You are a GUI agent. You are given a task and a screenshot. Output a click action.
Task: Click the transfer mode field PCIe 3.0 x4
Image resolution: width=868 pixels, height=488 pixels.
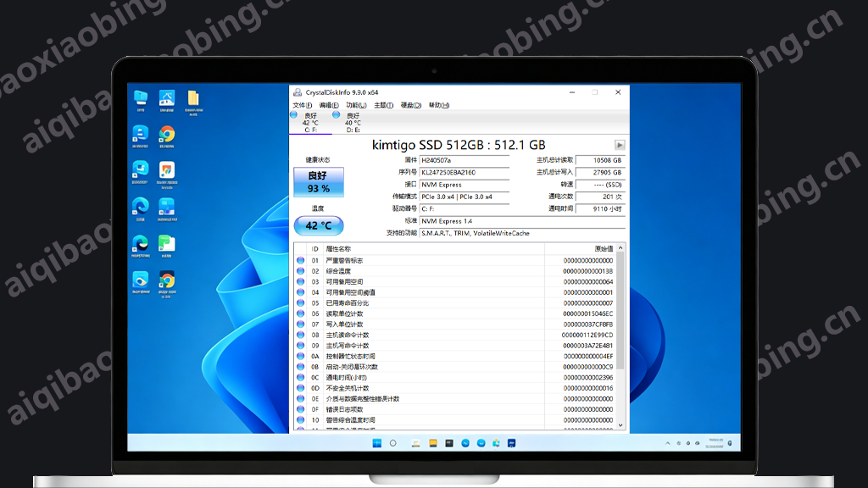click(464, 197)
